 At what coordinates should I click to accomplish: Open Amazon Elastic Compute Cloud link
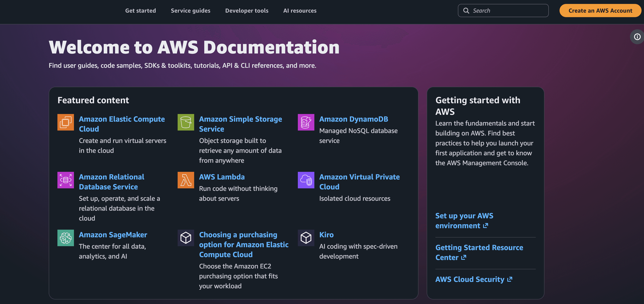(122, 124)
